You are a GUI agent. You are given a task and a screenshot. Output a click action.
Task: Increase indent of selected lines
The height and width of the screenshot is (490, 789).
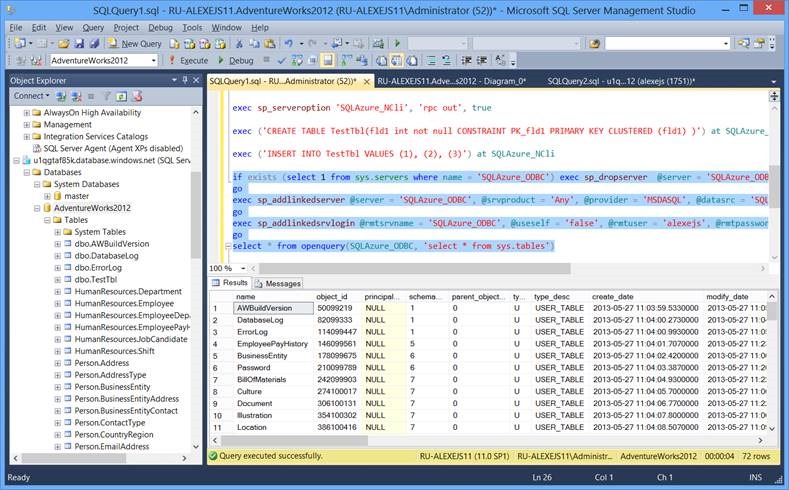pos(482,60)
